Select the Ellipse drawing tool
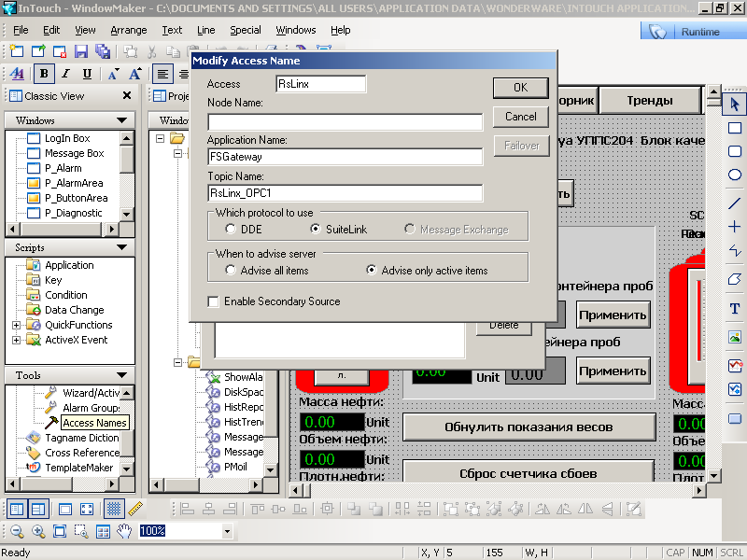747x560 pixels. pos(734,175)
